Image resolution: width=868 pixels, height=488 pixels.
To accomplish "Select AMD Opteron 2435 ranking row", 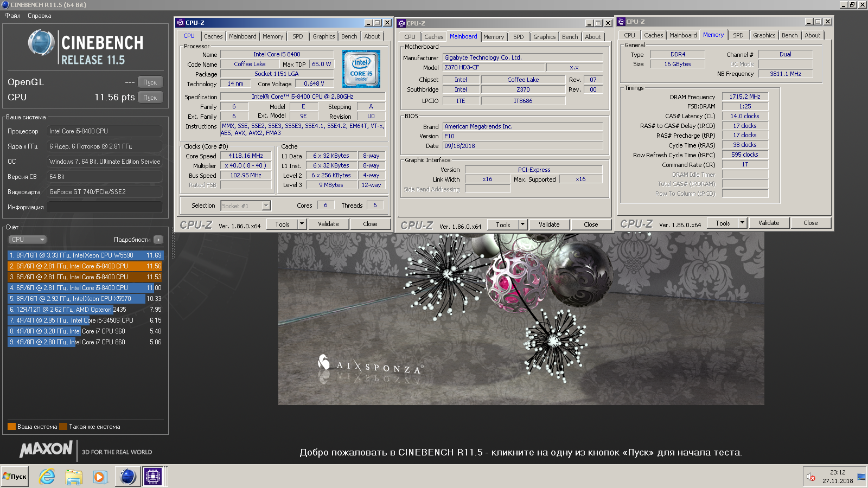I will [x=85, y=310].
